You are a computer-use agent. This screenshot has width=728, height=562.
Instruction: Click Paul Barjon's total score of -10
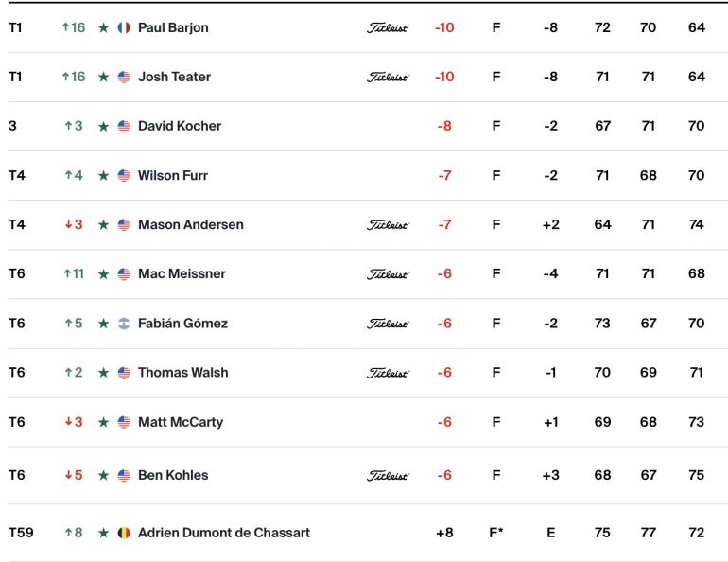coord(444,27)
